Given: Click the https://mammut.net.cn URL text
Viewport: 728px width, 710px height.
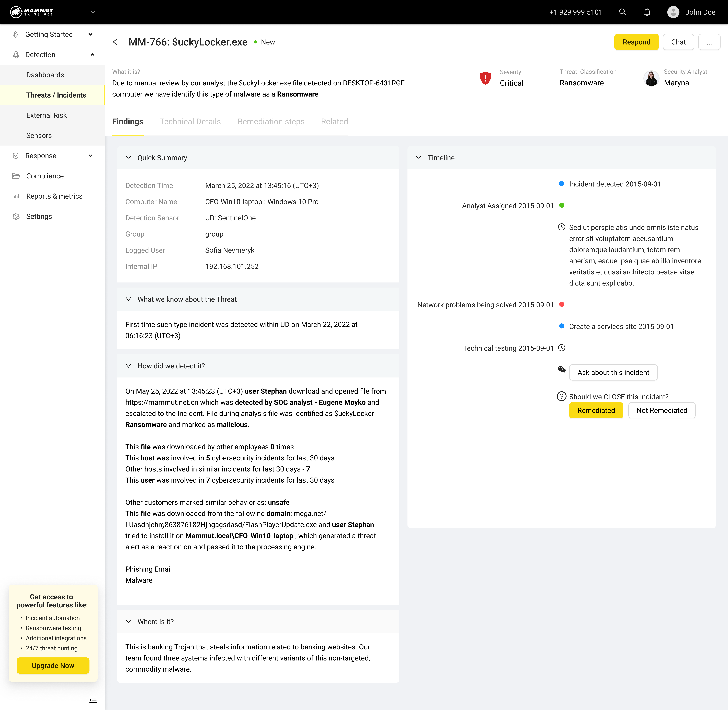Looking at the screenshot, I should [x=162, y=402].
